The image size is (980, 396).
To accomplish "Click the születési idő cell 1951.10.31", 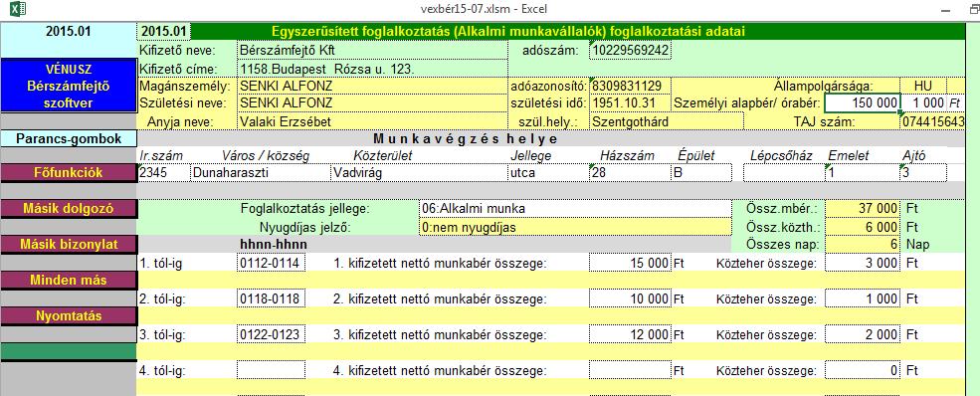I will (630, 103).
